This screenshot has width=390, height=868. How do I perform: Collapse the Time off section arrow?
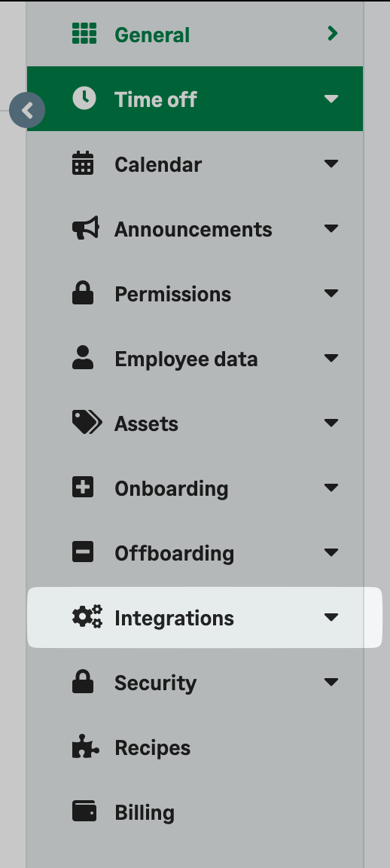click(331, 99)
